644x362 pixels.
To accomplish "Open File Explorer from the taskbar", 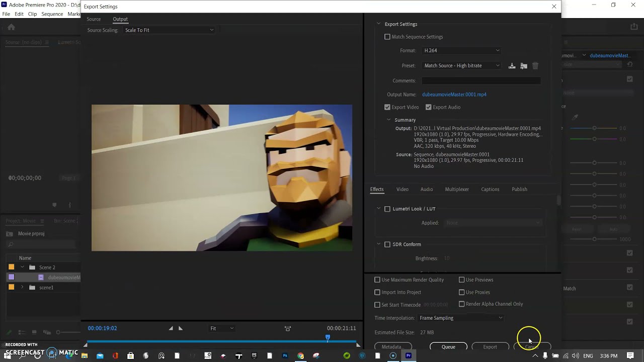I will pyautogui.click(x=85, y=356).
